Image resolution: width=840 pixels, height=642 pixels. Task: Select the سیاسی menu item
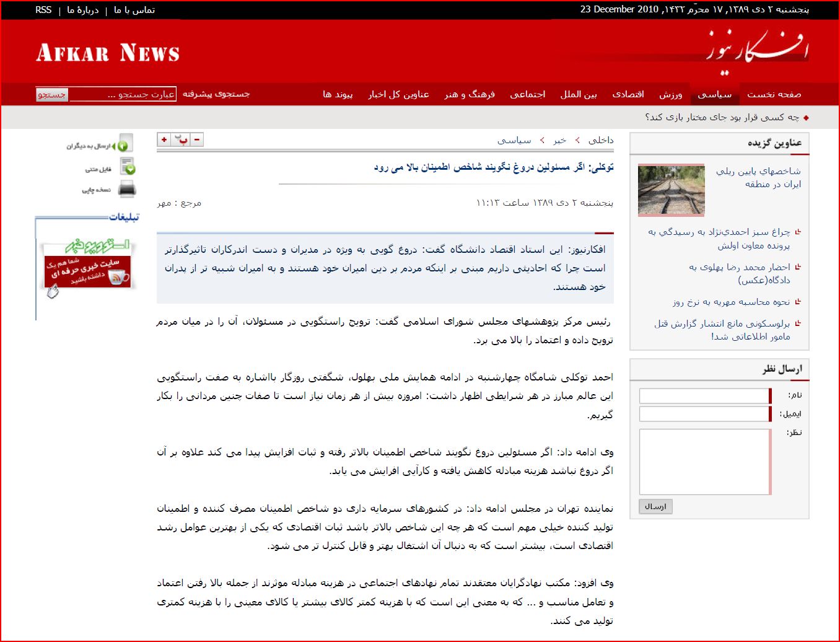coord(714,94)
